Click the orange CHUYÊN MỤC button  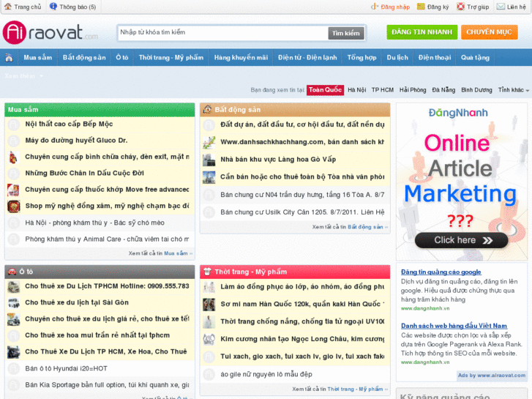pyautogui.click(x=489, y=32)
